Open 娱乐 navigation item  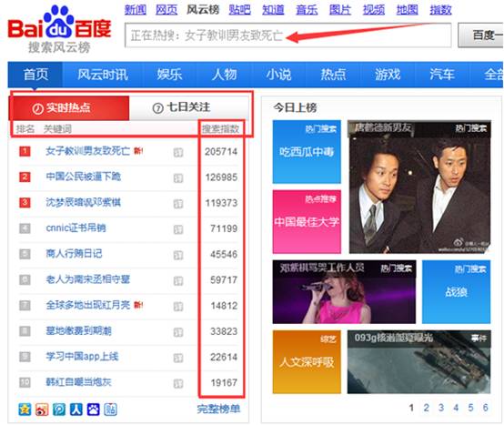[169, 75]
